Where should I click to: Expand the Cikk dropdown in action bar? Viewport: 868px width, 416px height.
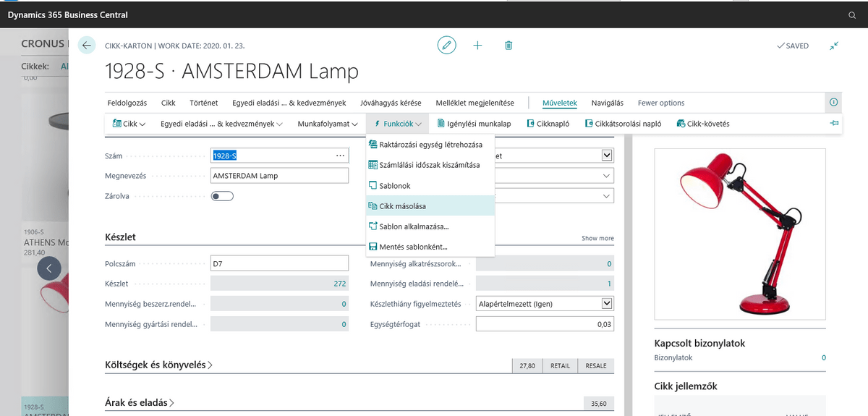pyautogui.click(x=129, y=124)
